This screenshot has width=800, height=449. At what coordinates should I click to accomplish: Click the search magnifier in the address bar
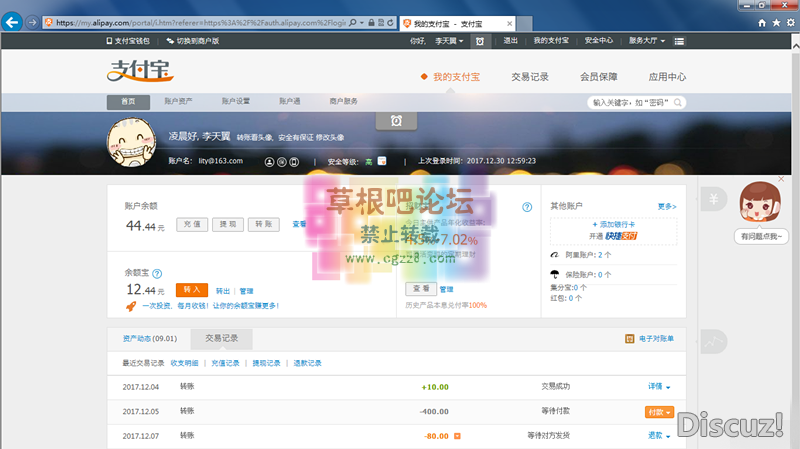tap(353, 23)
